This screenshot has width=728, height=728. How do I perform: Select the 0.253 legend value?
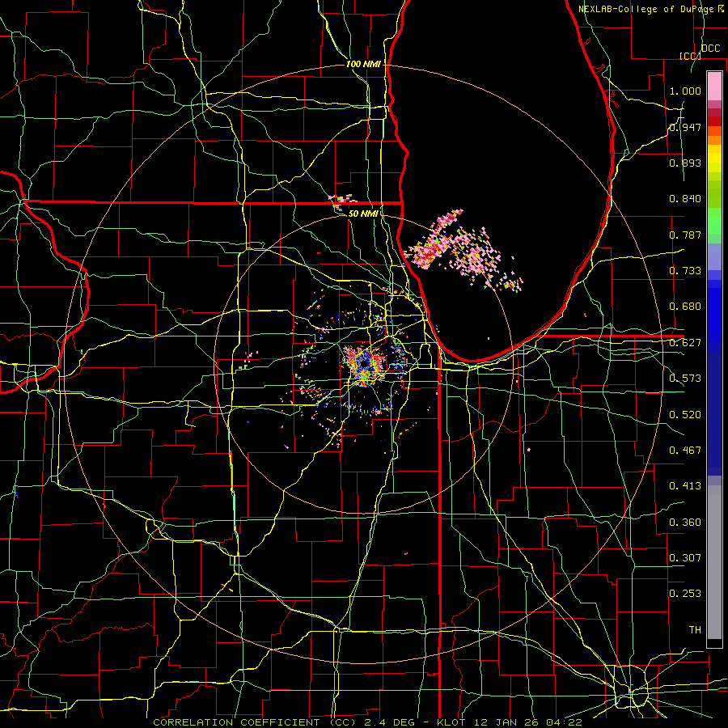(685, 594)
